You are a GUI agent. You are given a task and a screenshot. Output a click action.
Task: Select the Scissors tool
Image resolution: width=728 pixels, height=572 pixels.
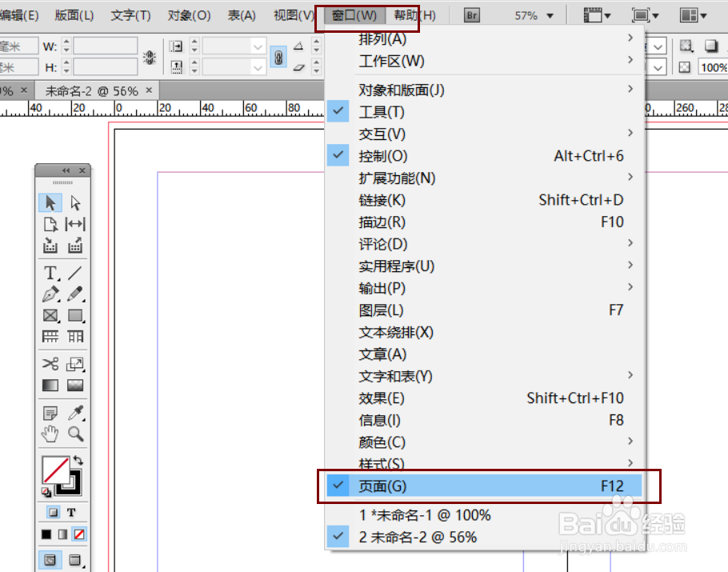[49, 364]
